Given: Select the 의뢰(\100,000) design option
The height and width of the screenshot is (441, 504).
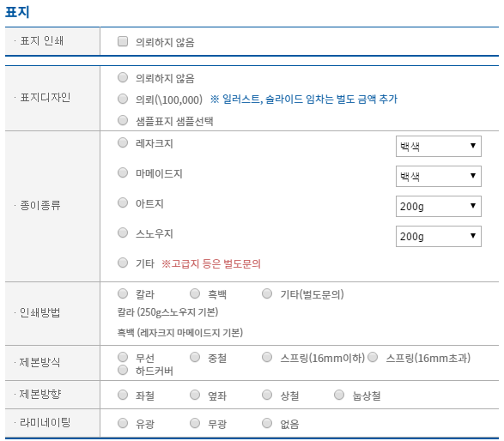Looking at the screenshot, I should pyautogui.click(x=123, y=99).
